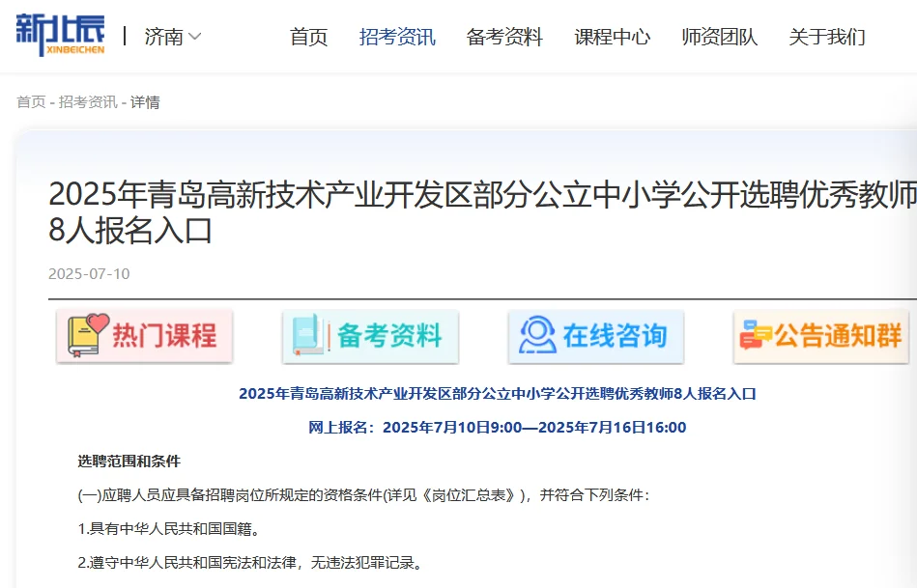Open the 备考资料 nav menu item
917x588 pixels.
tap(504, 37)
